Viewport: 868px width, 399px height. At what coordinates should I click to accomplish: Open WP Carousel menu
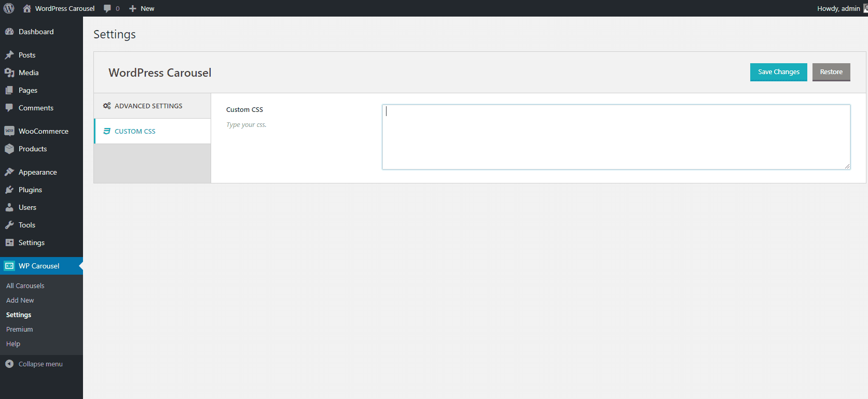[42, 266]
